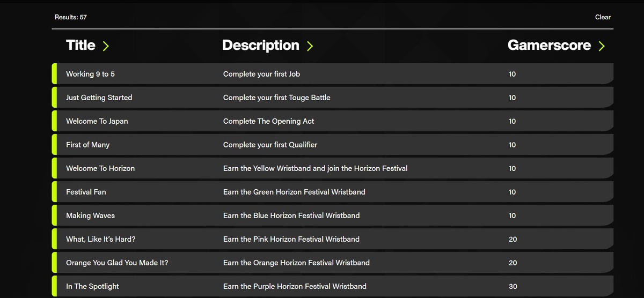The image size is (644, 298).
Task: Sort by the Description column header
Action: [x=261, y=46]
